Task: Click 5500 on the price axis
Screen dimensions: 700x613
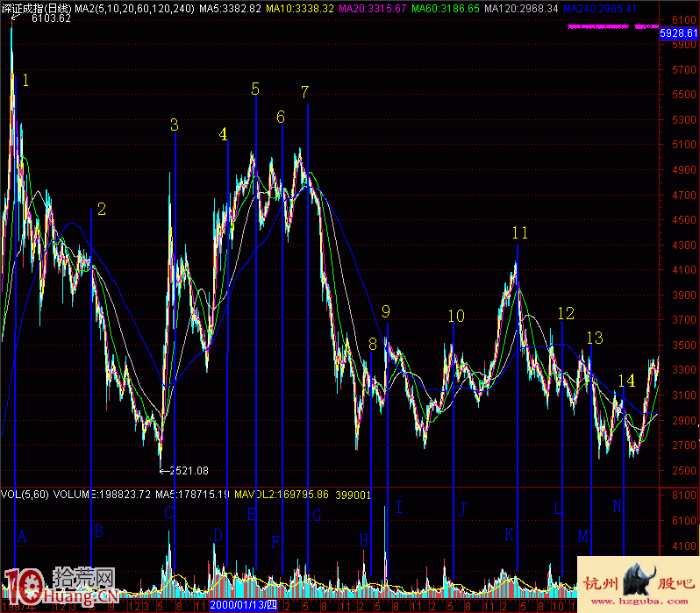Action: (x=684, y=94)
